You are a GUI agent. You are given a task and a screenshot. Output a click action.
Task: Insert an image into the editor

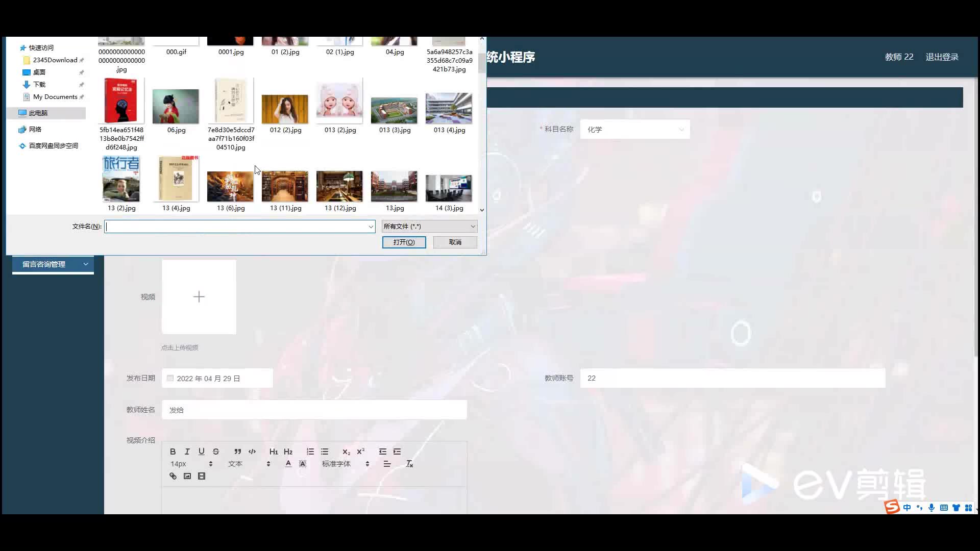(187, 476)
